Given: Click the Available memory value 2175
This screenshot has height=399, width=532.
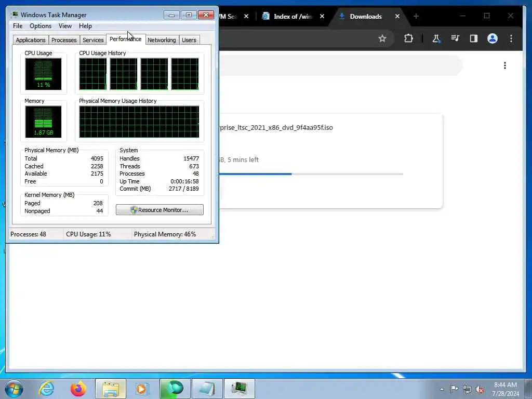Looking at the screenshot, I should coord(97,174).
